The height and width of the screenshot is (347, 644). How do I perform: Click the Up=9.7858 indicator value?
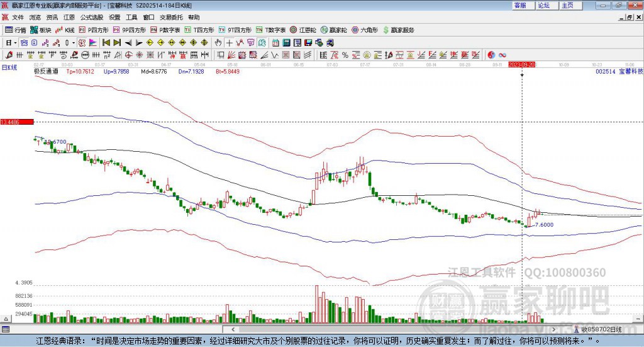[116, 71]
